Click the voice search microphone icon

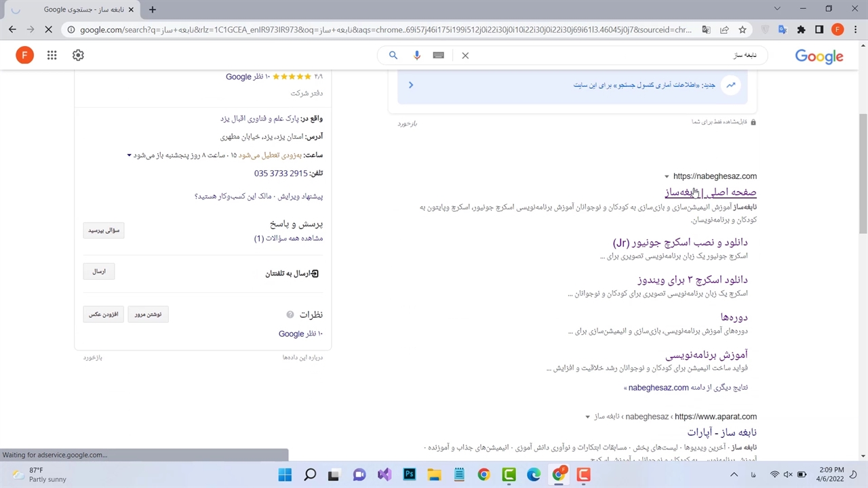click(417, 56)
